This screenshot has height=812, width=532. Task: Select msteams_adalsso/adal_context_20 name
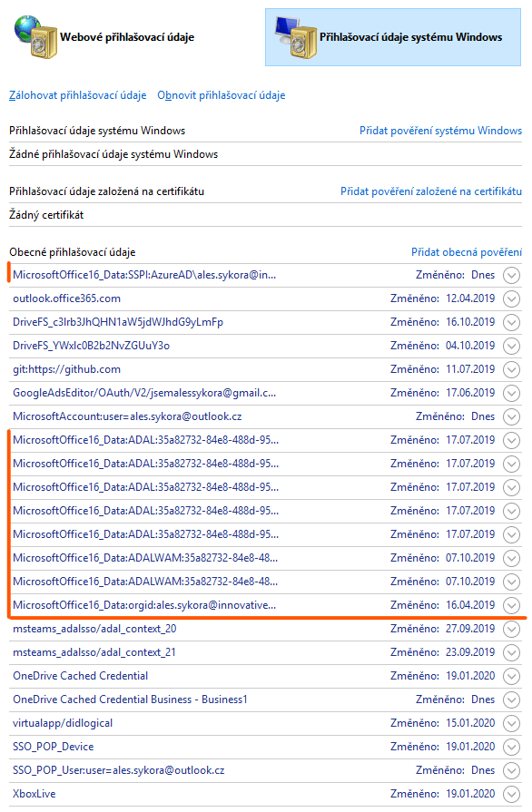point(94,629)
